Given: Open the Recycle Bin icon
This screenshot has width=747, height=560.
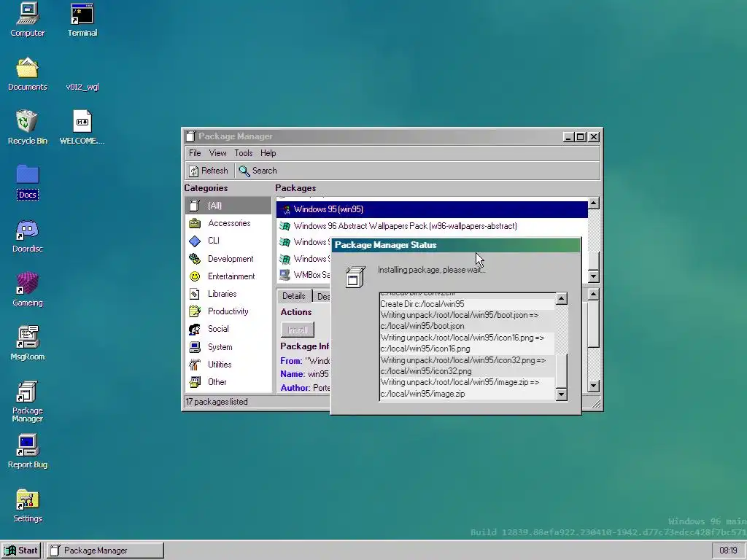Looking at the screenshot, I should (x=27, y=128).
